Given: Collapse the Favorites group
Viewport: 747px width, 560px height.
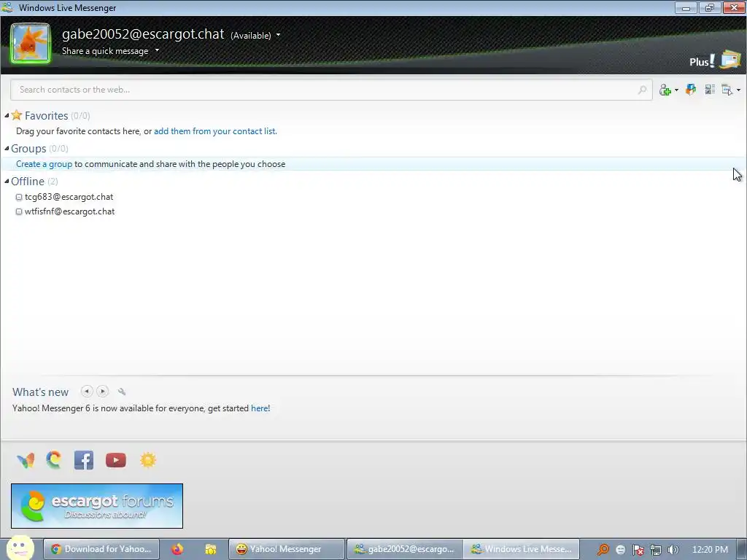Looking at the screenshot, I should pos(7,116).
